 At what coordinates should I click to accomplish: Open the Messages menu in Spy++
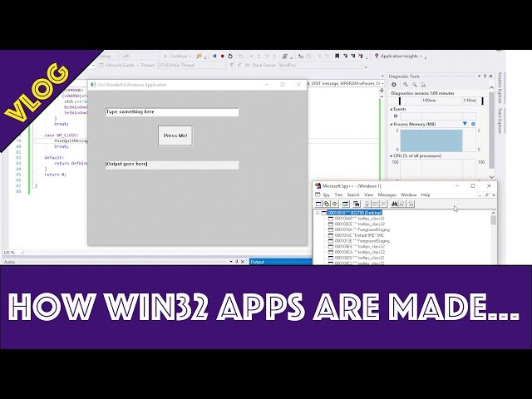click(387, 195)
